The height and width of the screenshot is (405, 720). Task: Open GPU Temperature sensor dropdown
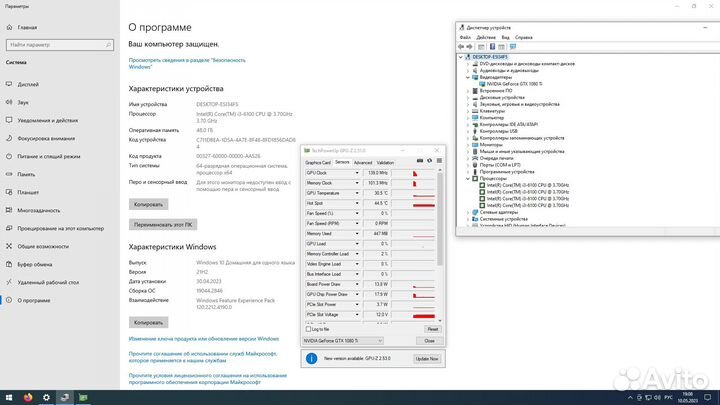coord(357,193)
